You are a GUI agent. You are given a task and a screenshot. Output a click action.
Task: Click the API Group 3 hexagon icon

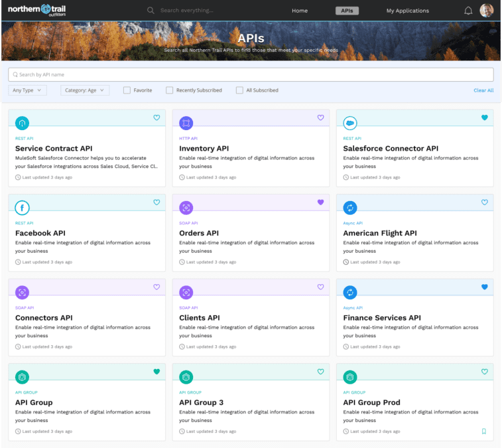coord(186,377)
